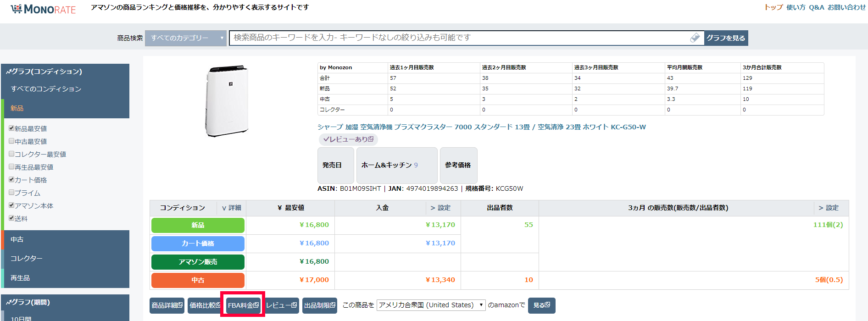
Task: Uncheck the 新品最安値 checkbox
Action: [x=11, y=128]
